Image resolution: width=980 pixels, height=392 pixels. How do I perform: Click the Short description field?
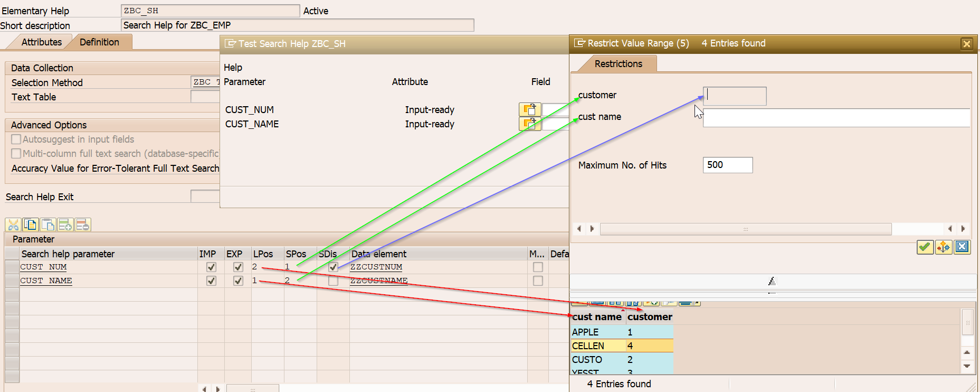[298, 25]
